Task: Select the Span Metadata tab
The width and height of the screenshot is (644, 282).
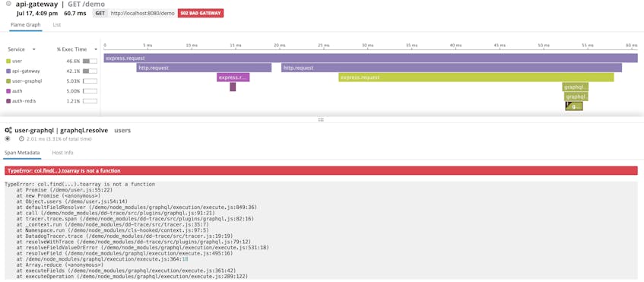Action: [22, 153]
